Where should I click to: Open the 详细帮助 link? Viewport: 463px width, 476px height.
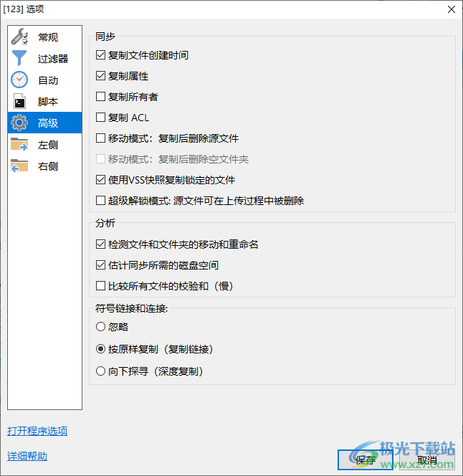tap(27, 456)
